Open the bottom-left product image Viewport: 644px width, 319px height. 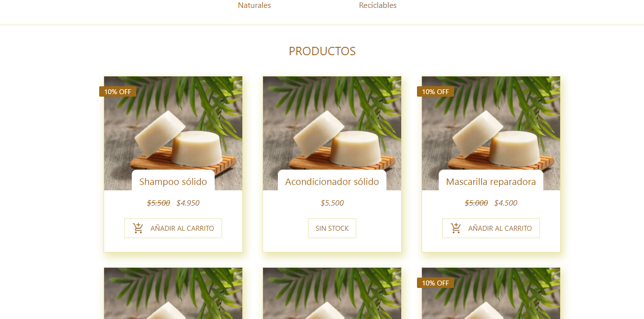tap(173, 293)
